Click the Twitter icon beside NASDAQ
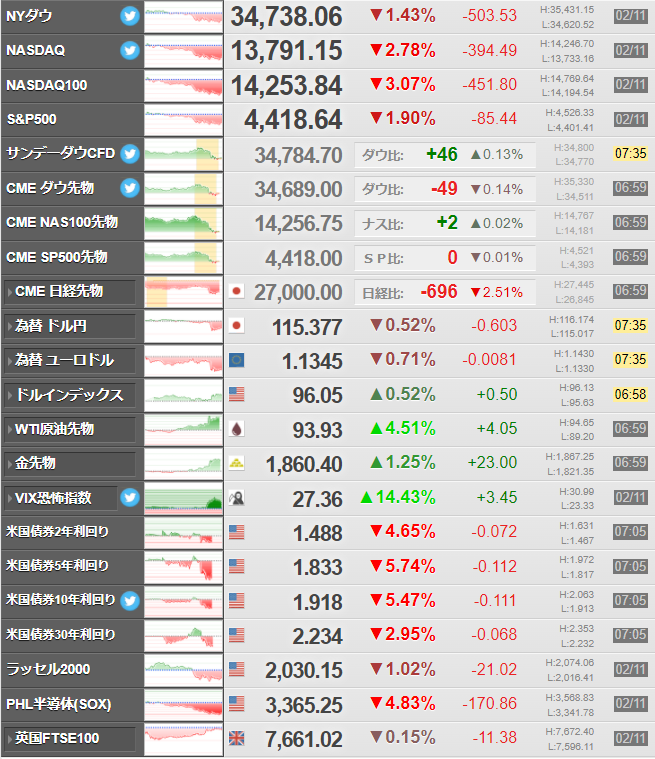The image size is (655, 759). (130, 50)
